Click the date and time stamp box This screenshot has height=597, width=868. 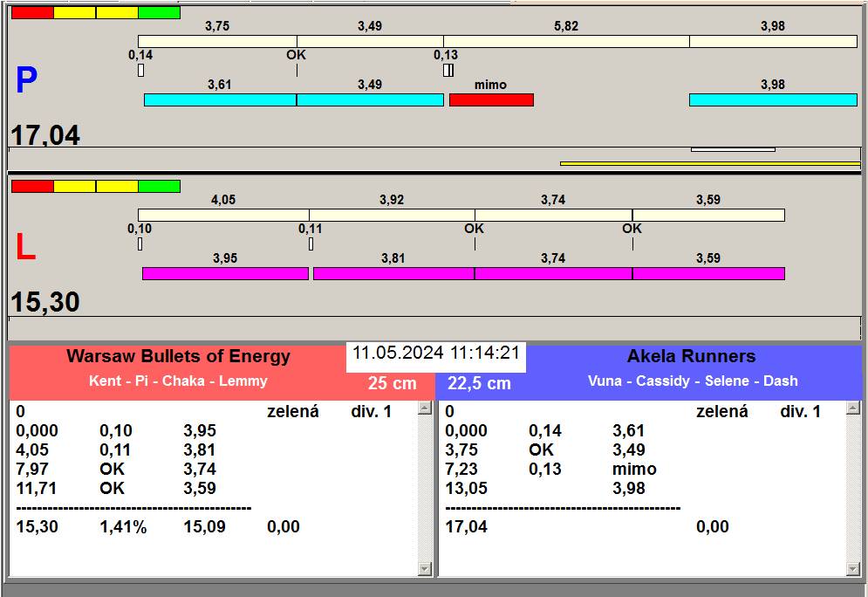[x=436, y=354]
